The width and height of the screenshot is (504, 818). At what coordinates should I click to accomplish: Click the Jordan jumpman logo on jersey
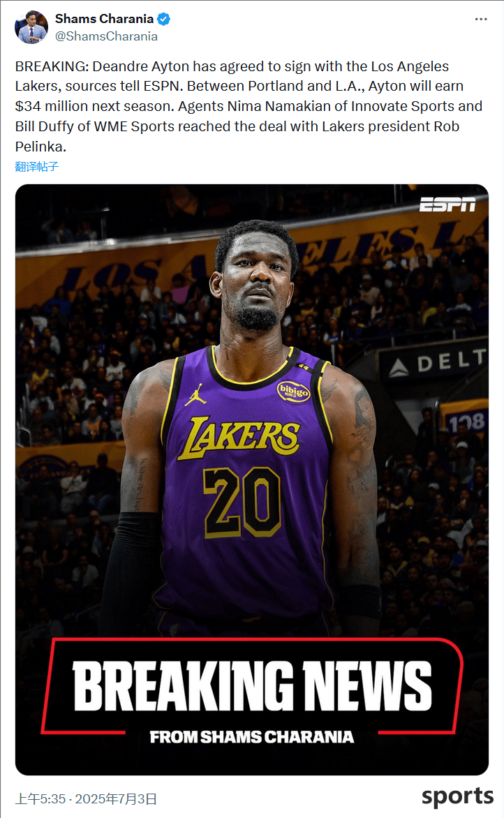click(195, 395)
